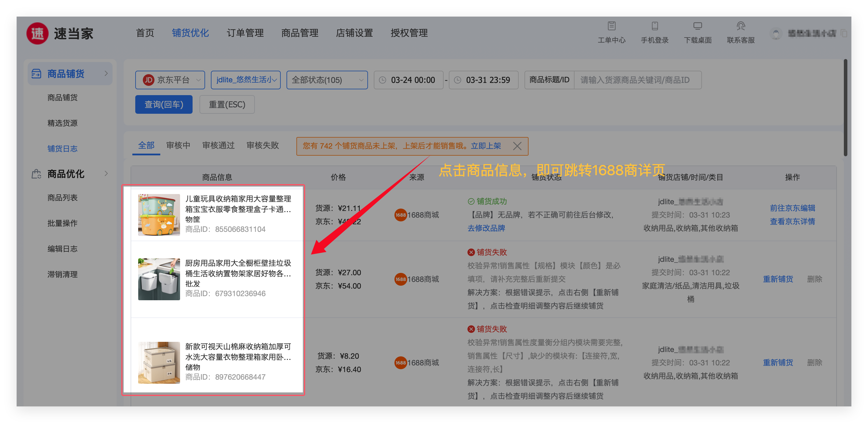This screenshot has height=423, width=868.
Task: Click the copy icon beside username
Action: click(x=844, y=33)
